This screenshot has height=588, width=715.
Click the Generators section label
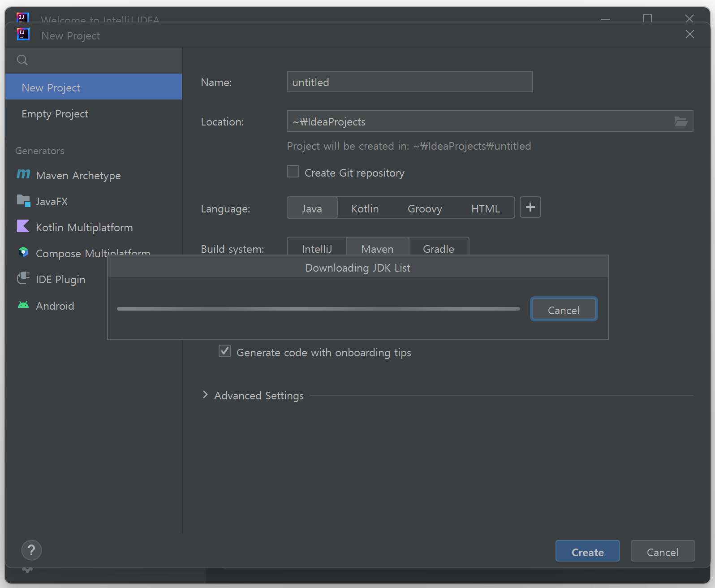[x=40, y=151]
